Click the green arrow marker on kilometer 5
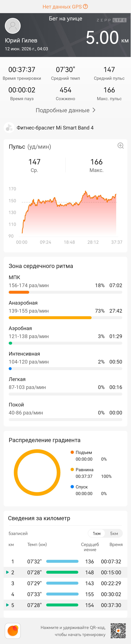131x644 pixels. (8, 605)
